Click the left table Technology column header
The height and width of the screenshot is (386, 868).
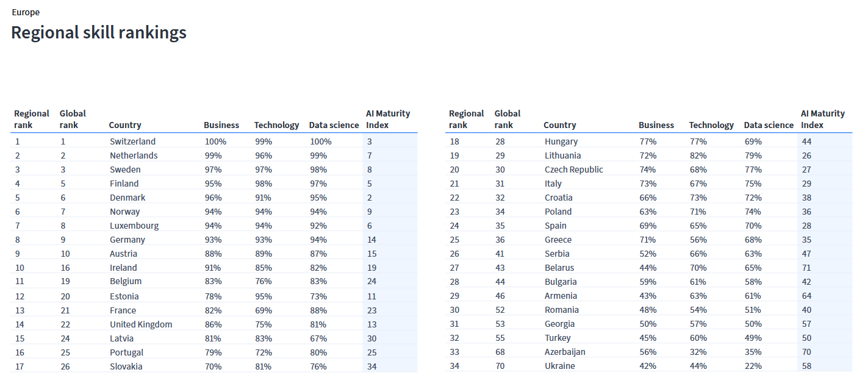pos(277,125)
